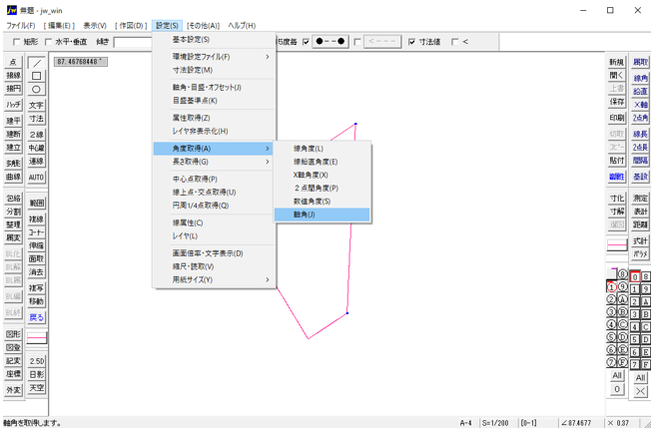Image resolution: width=657 pixels, height=433 pixels.
Task: Select the 複写 copy tool
Action: [x=36, y=288]
